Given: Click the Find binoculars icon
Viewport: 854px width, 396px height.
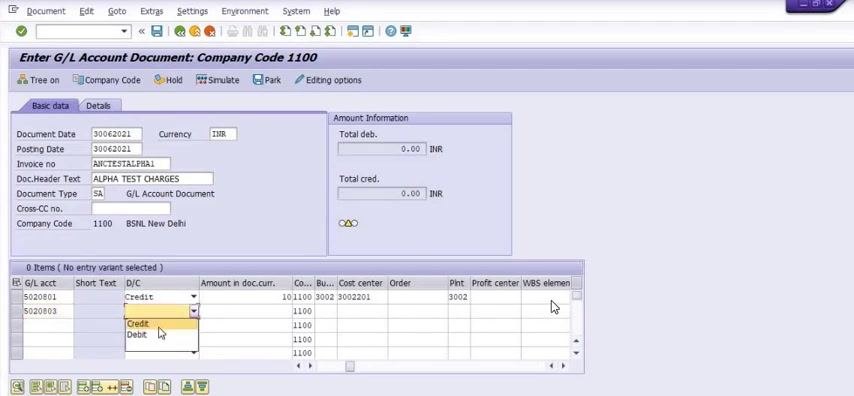Looking at the screenshot, I should tap(247, 32).
